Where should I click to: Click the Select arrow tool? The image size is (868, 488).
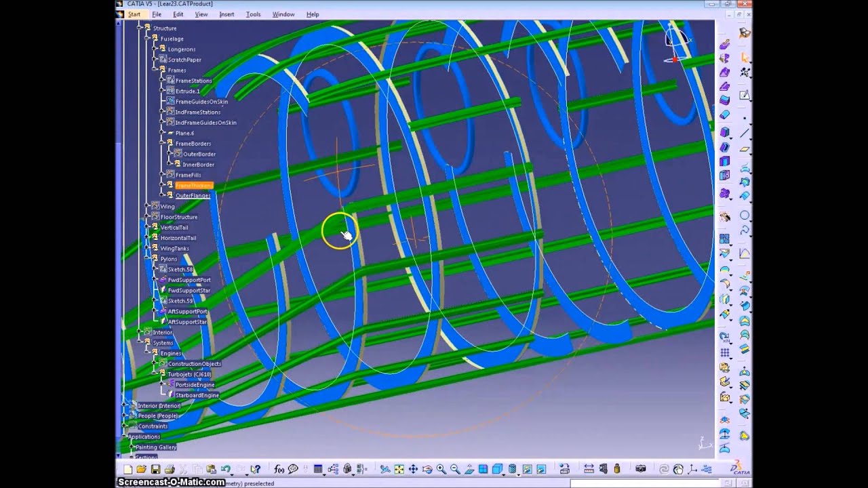pos(744,56)
